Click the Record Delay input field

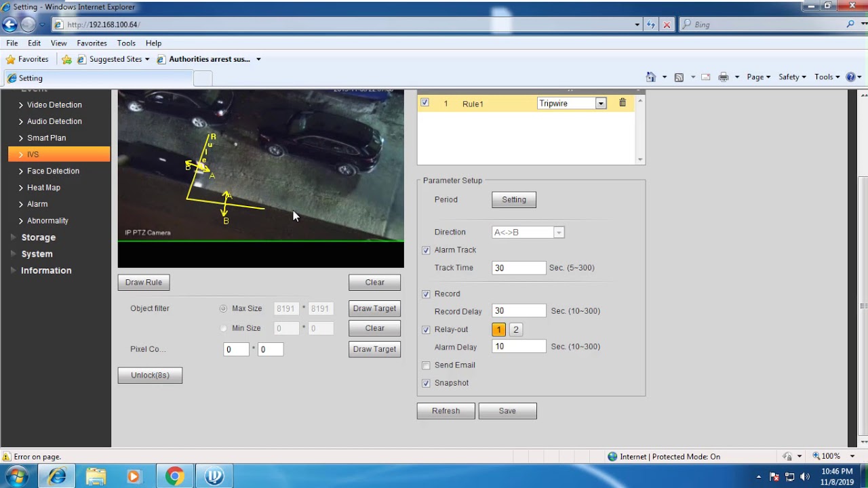click(x=518, y=311)
